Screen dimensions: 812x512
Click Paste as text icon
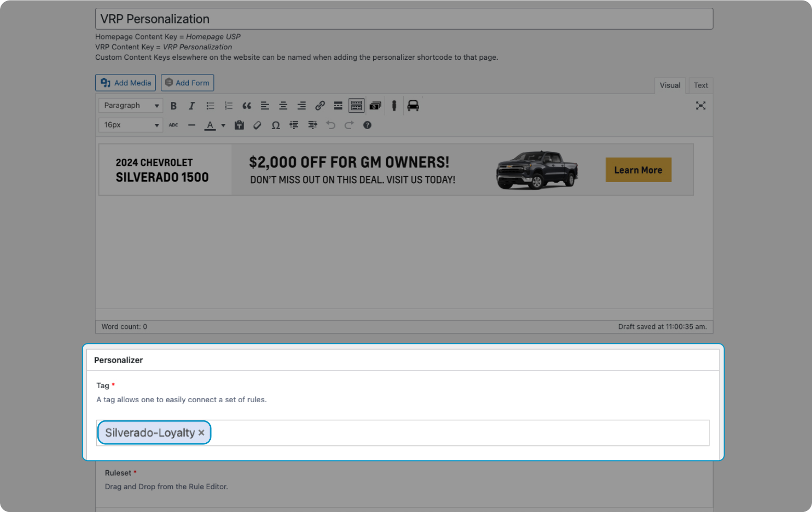click(239, 125)
